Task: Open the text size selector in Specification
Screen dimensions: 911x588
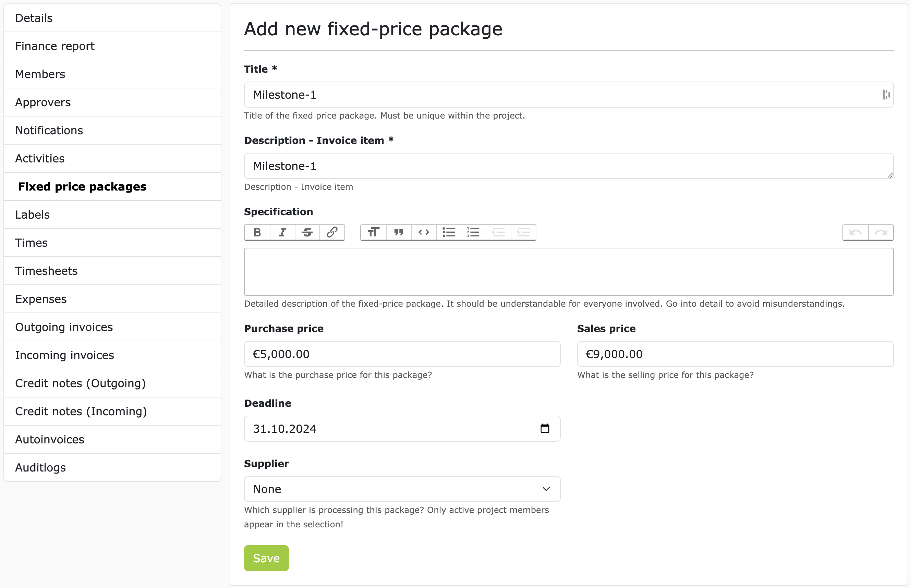Action: tap(373, 232)
